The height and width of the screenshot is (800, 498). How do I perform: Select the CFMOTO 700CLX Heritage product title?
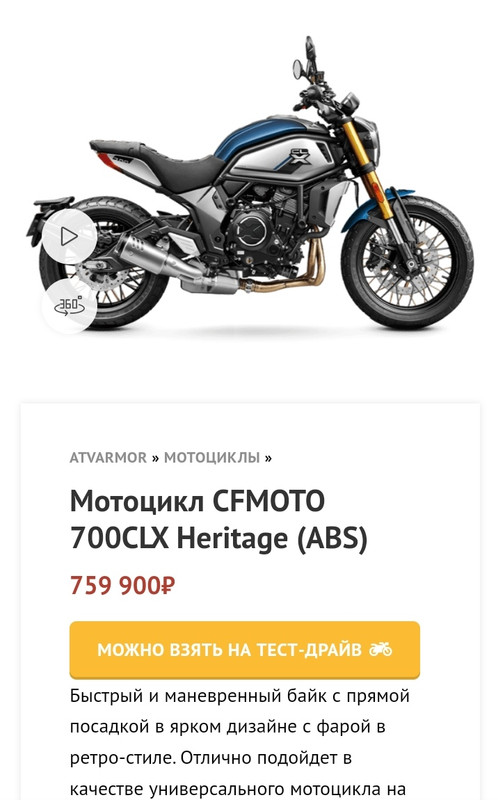(x=219, y=519)
